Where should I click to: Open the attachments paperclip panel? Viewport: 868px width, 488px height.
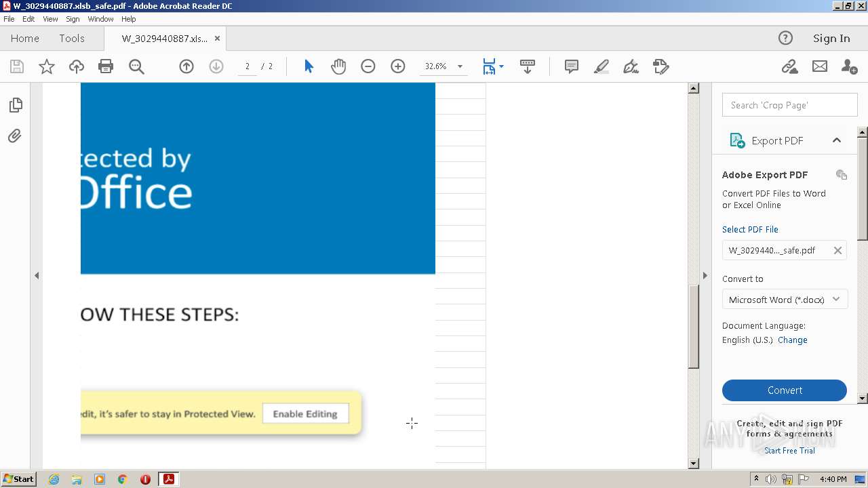[x=15, y=136]
